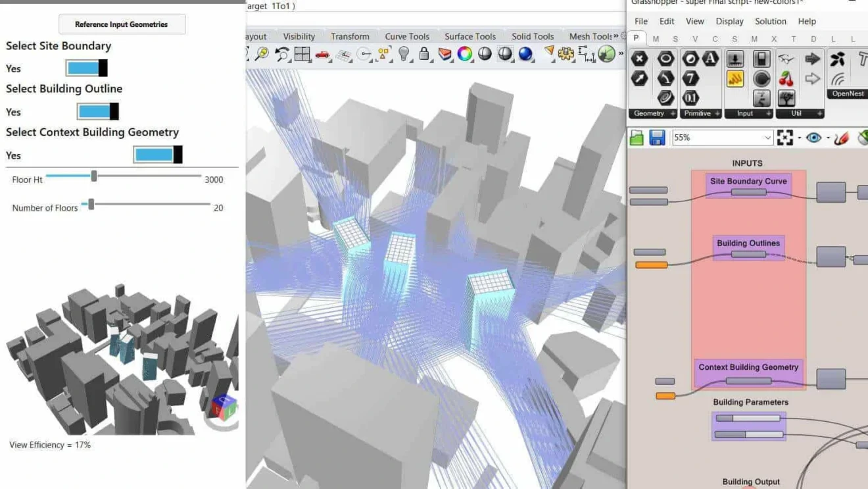This screenshot has height=489, width=868.
Task: Open the 55% zoom level dropdown
Action: [767, 138]
